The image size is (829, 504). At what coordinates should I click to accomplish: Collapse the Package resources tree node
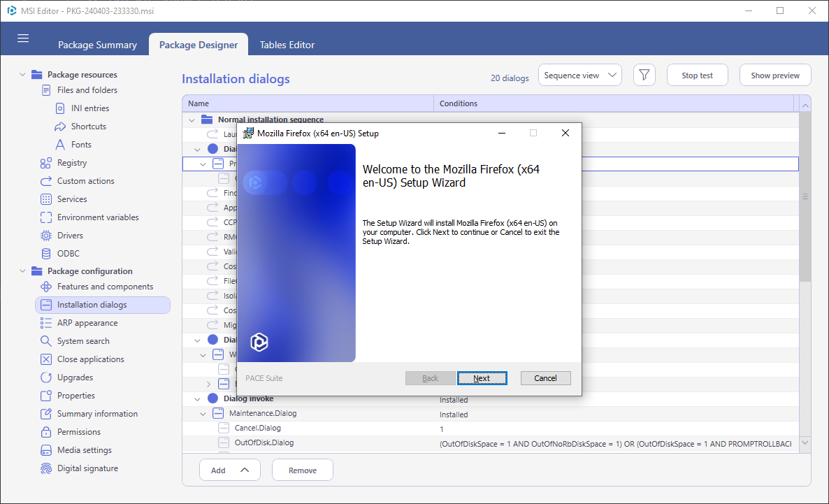pyautogui.click(x=22, y=75)
